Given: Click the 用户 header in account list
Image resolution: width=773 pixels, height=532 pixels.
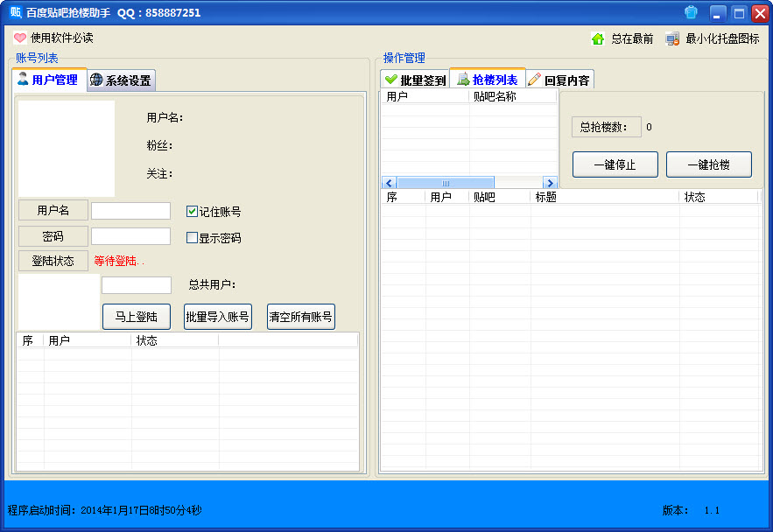Looking at the screenshot, I should pos(88,340).
